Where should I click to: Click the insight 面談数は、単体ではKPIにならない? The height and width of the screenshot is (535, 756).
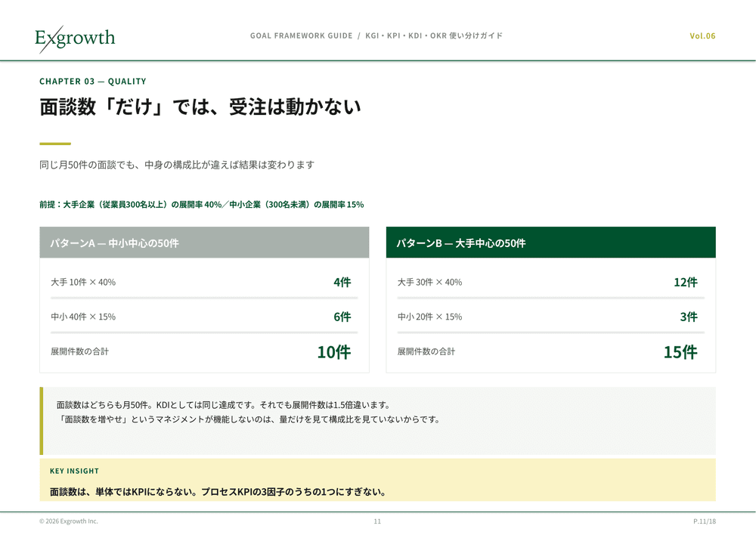click(218, 492)
